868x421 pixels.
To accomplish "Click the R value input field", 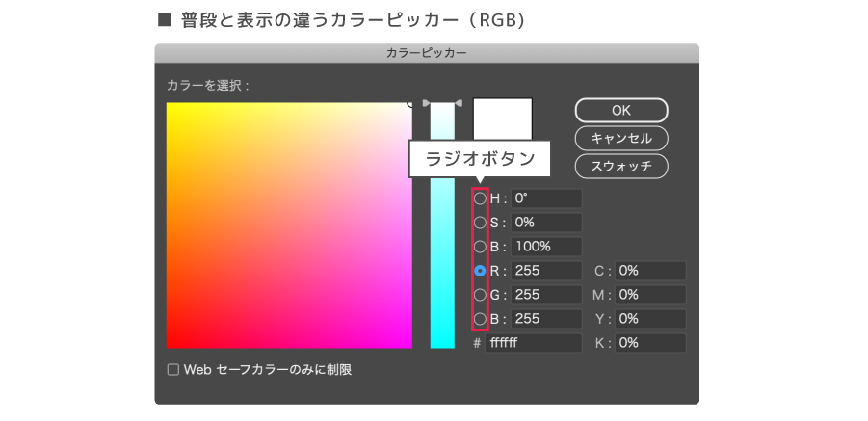I will 546,271.
